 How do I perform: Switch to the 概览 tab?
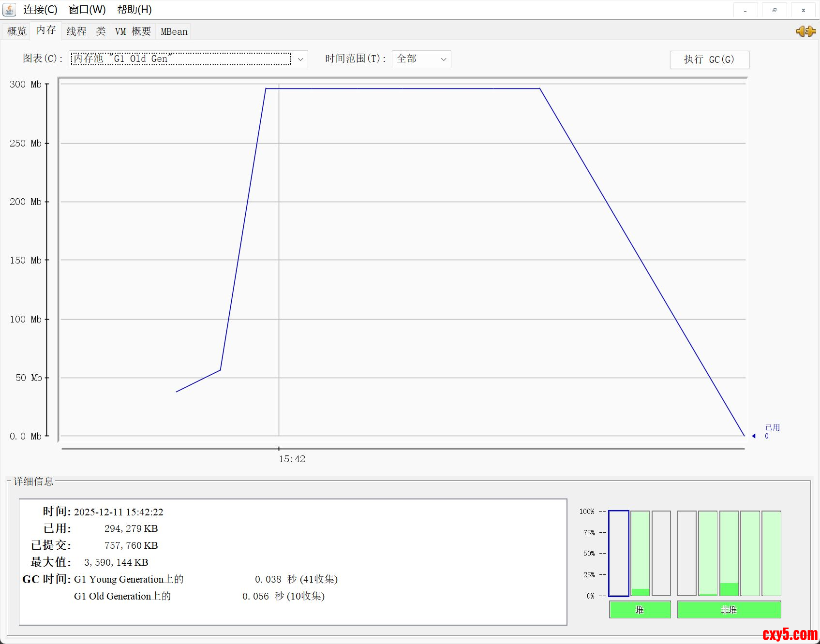pos(17,31)
